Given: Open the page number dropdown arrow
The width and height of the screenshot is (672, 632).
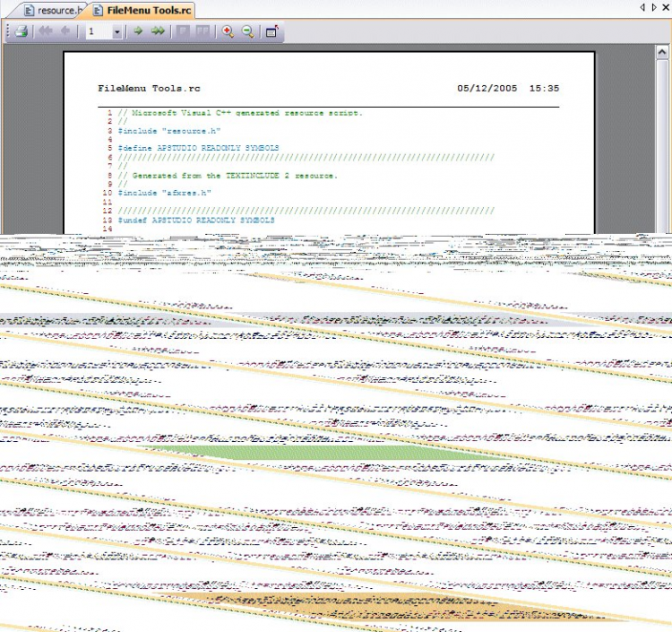Looking at the screenshot, I should [x=117, y=31].
